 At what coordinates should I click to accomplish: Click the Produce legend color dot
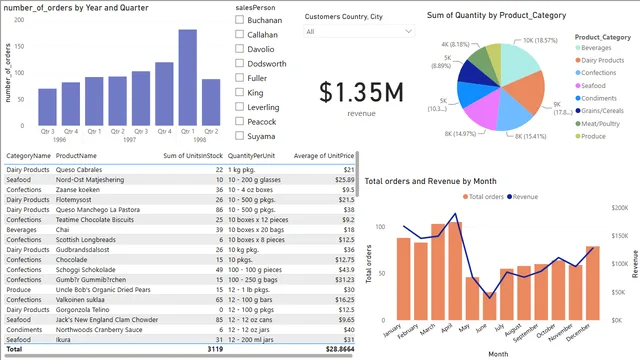(578, 136)
